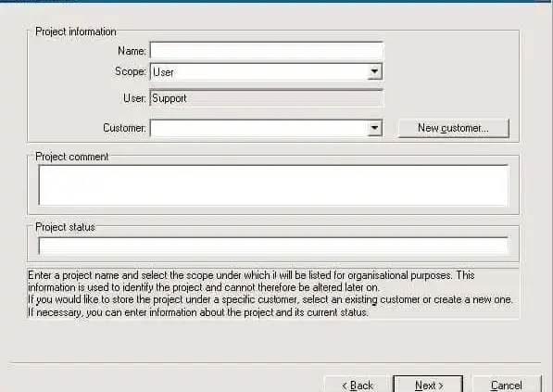
Task: Open the Customer dropdown arrow
Action: point(374,128)
